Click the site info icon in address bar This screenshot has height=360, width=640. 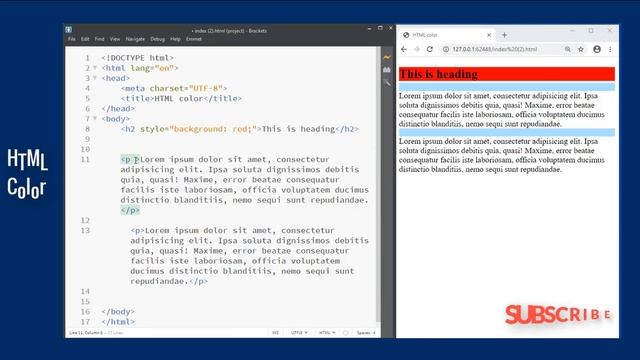(x=446, y=49)
